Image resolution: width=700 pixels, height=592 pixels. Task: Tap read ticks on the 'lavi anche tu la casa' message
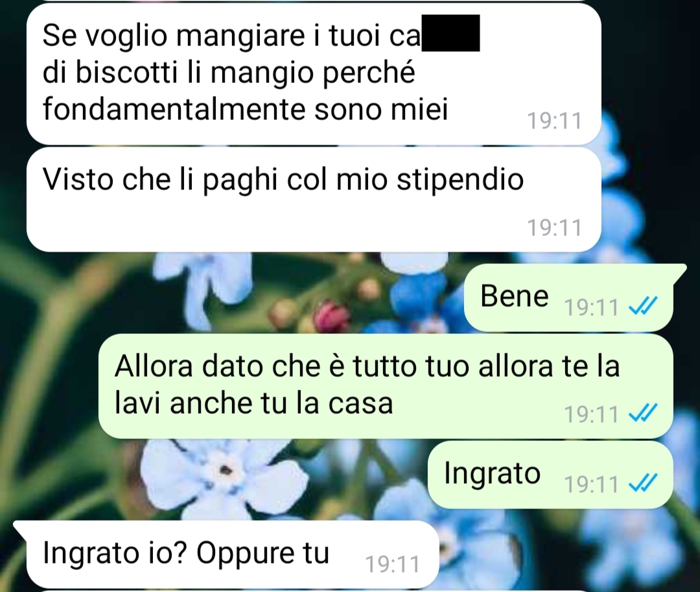click(x=642, y=413)
